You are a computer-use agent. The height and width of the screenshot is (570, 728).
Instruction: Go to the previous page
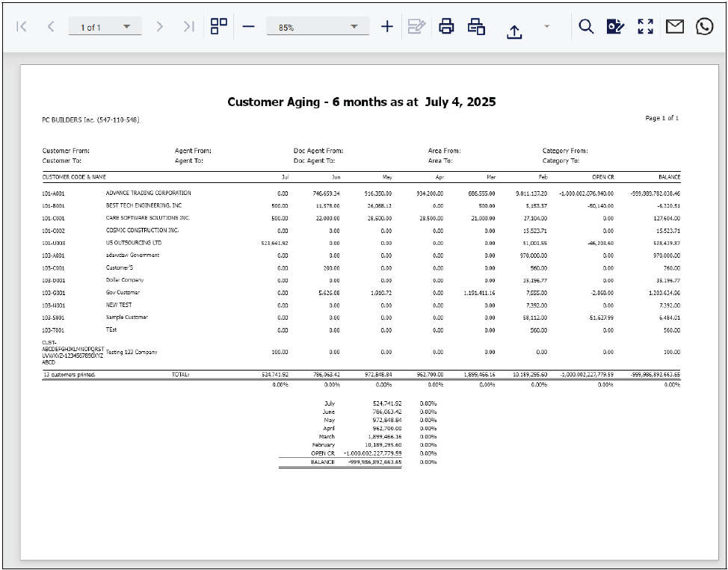click(x=51, y=26)
